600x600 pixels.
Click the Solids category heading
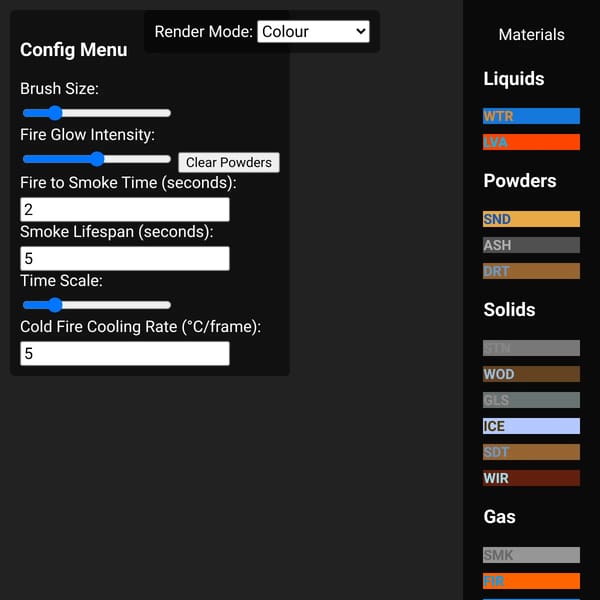point(509,310)
